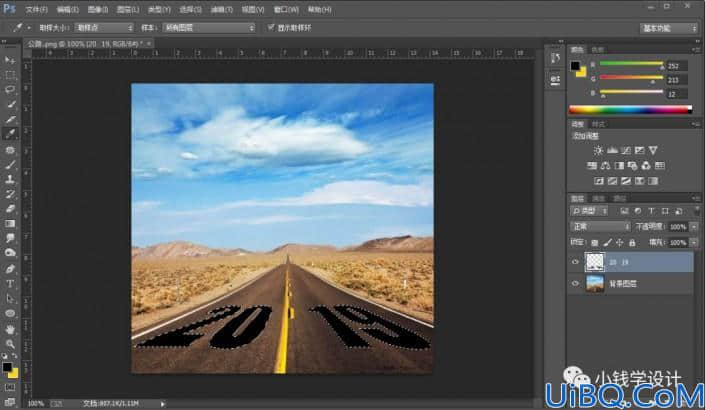Open the workspace switcher dropdown

(669, 28)
